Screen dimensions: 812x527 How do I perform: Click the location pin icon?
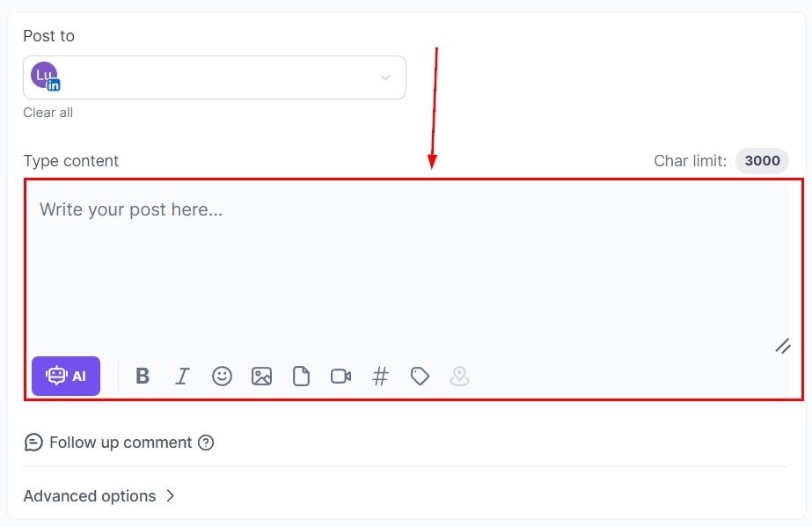coord(459,377)
